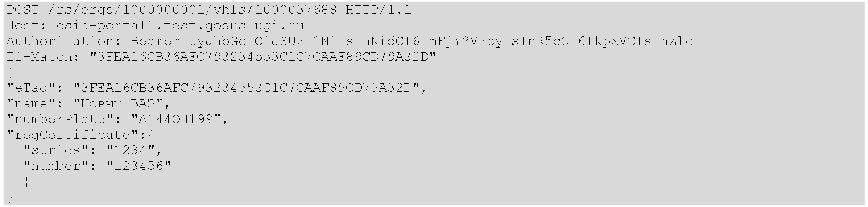Select the If-Match hash value
This screenshot has width=868, height=207.
click(263, 57)
